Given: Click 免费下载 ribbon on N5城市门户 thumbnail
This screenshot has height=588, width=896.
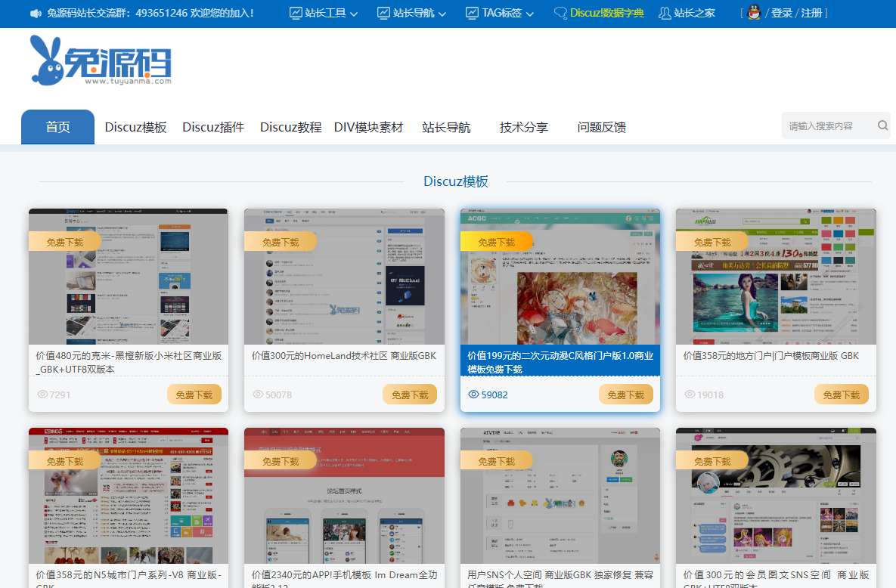Looking at the screenshot, I should pos(64,460).
